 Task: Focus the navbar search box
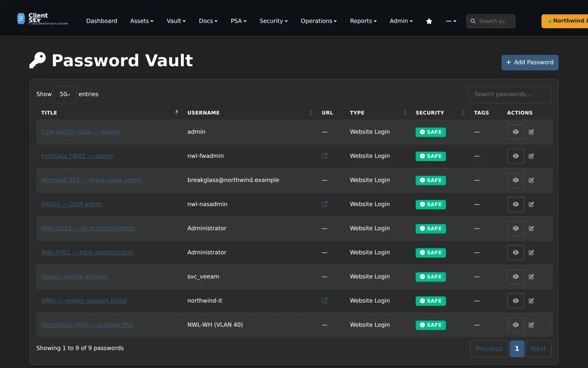[491, 21]
